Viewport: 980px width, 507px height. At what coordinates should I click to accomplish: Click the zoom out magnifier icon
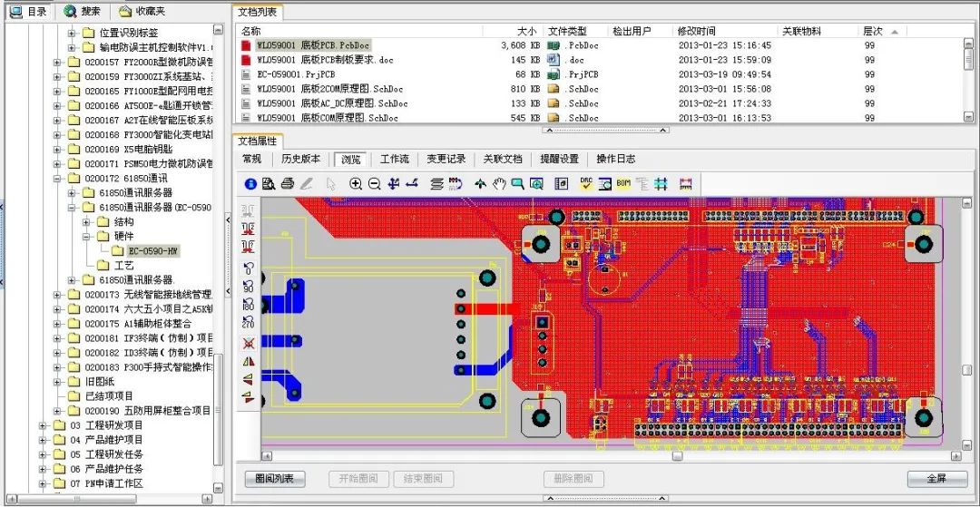[374, 183]
